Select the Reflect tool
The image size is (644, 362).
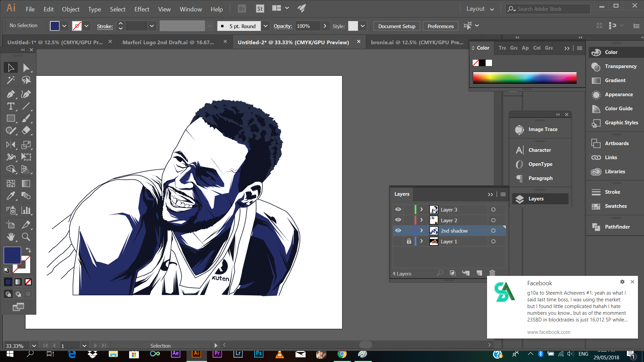[11, 145]
